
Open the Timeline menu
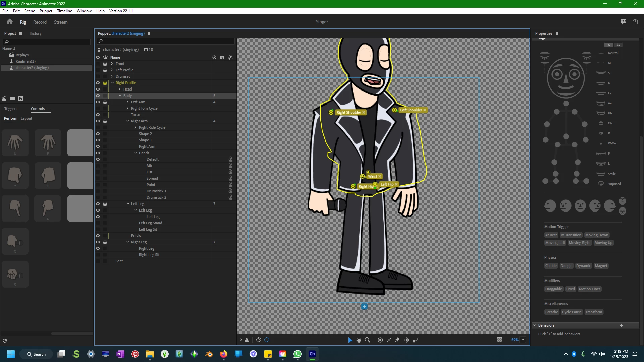(64, 11)
